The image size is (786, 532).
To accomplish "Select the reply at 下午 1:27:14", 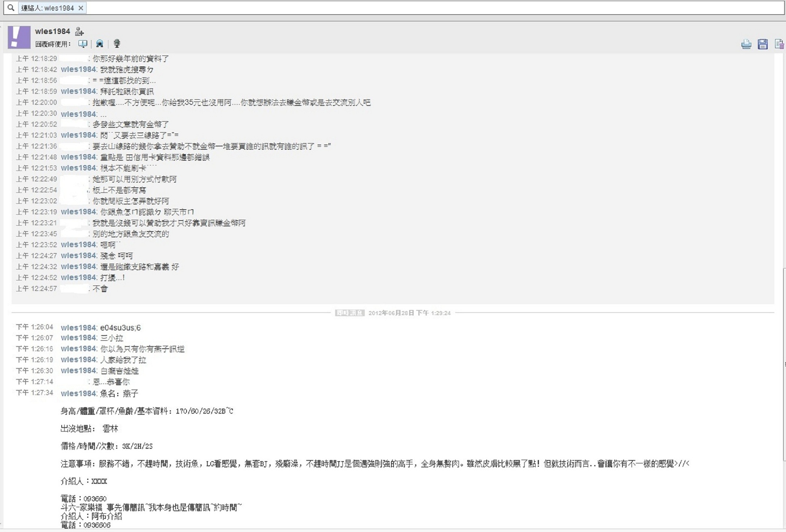I will pos(111,382).
